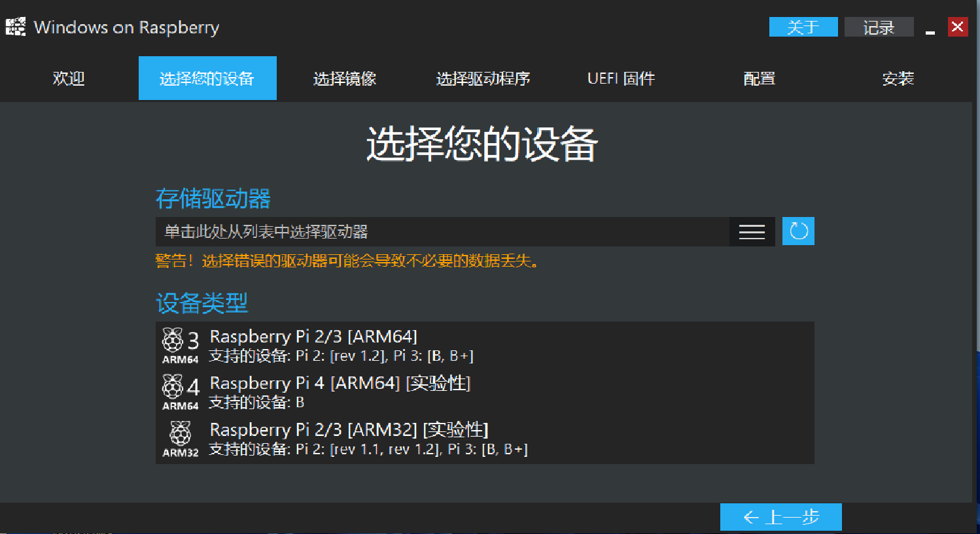This screenshot has height=534, width=980.
Task: Switch to the 安装 tab
Action: pos(898,78)
